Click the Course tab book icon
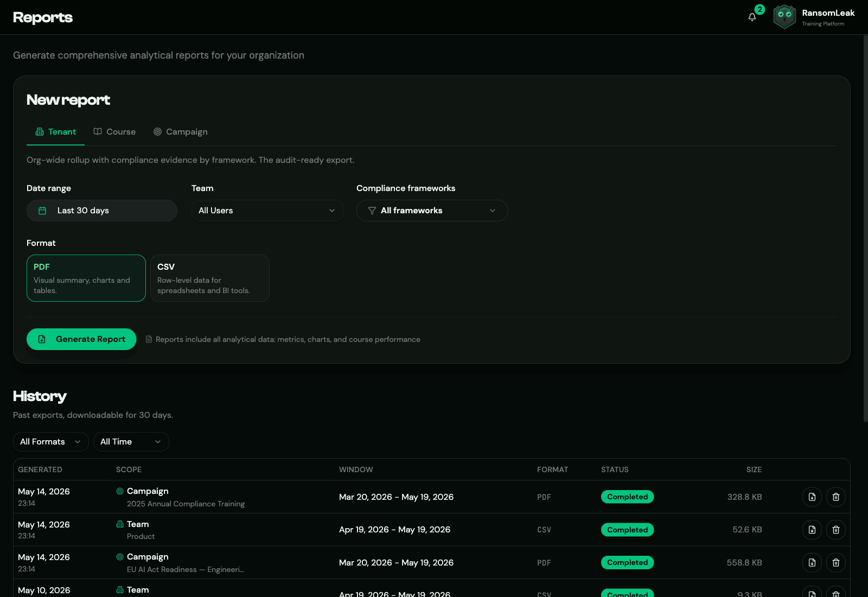Viewport: 868px width, 597px height. (x=98, y=132)
